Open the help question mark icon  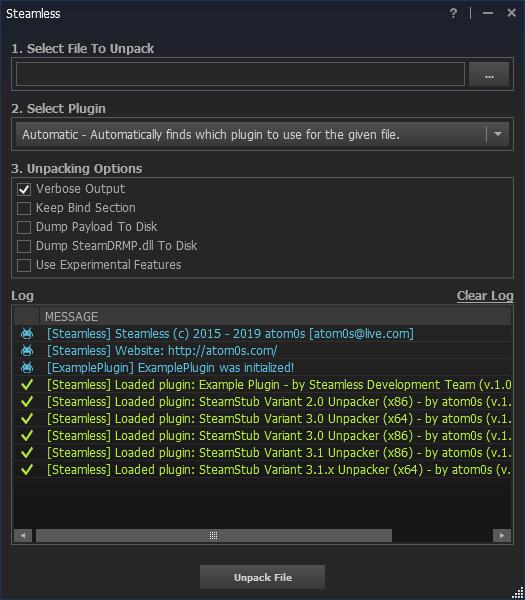click(x=453, y=13)
